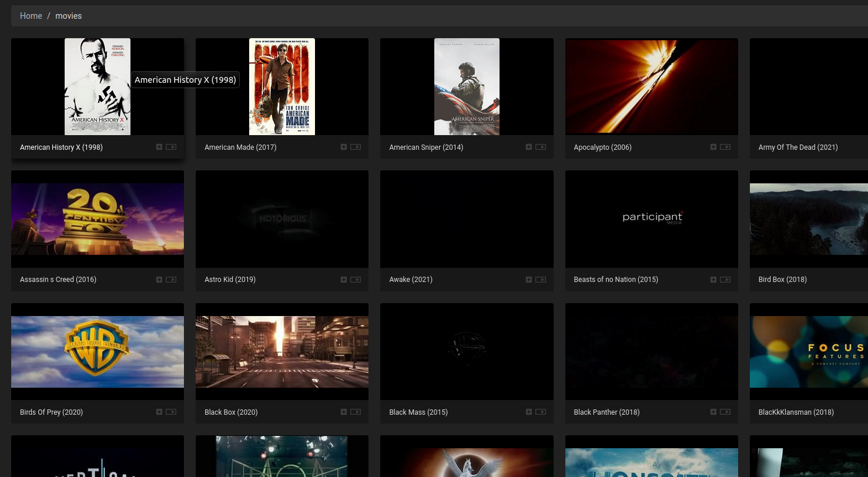Click the American Sniper (2014) title
This screenshot has width=868, height=477.
[x=426, y=147]
